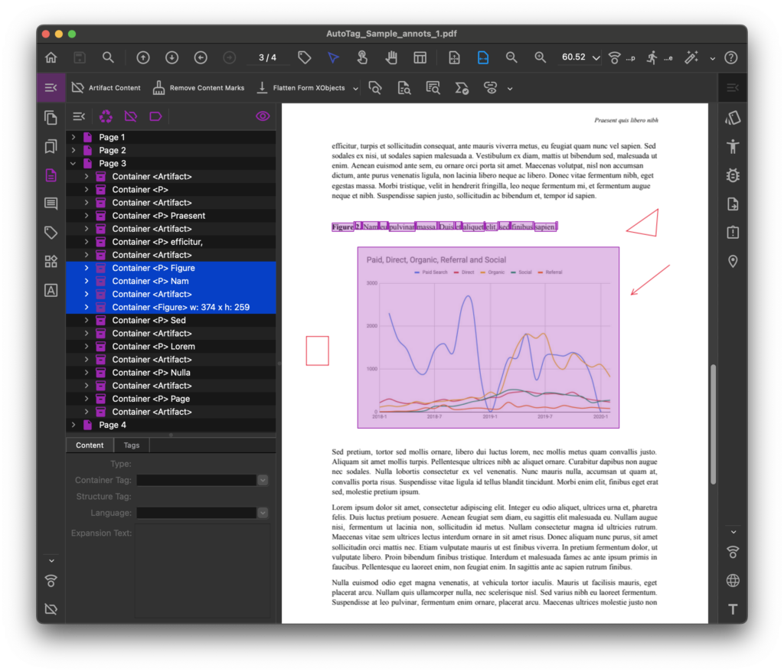Click the text T icon in right sidebar

[733, 609]
